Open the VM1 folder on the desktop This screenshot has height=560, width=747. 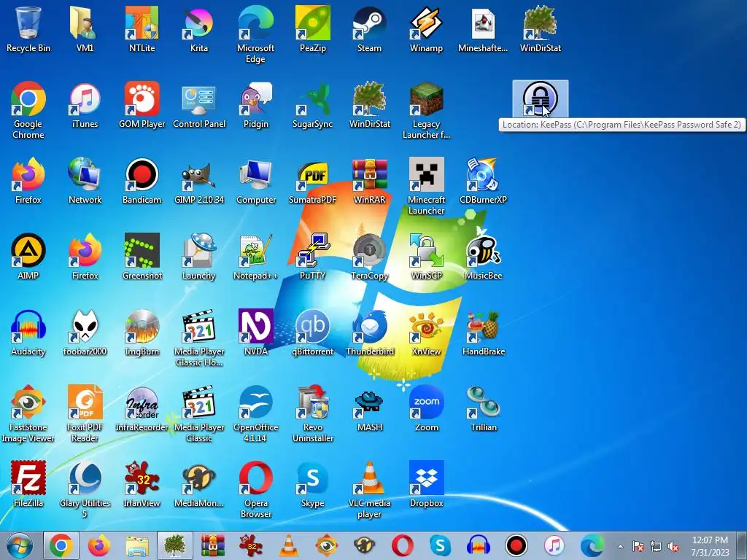click(x=85, y=29)
